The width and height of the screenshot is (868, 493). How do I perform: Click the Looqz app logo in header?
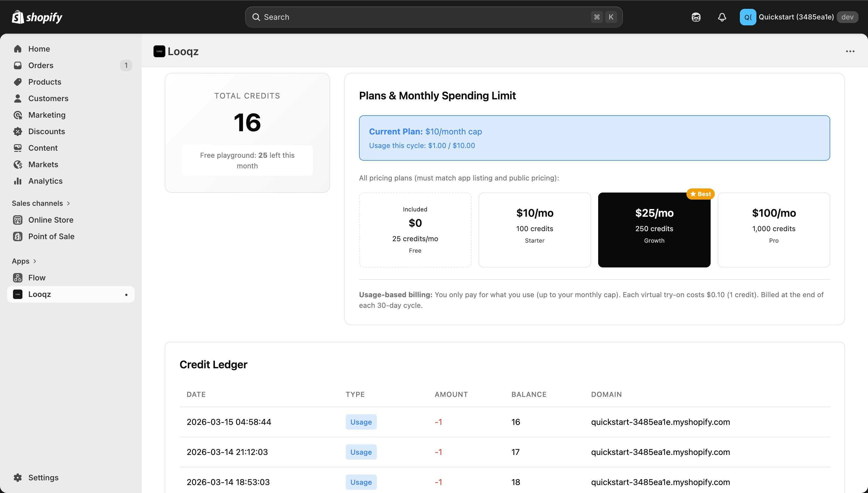click(159, 52)
